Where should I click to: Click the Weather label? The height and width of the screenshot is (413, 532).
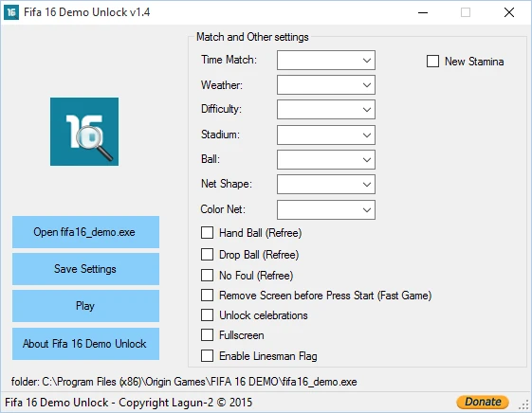[x=222, y=84]
